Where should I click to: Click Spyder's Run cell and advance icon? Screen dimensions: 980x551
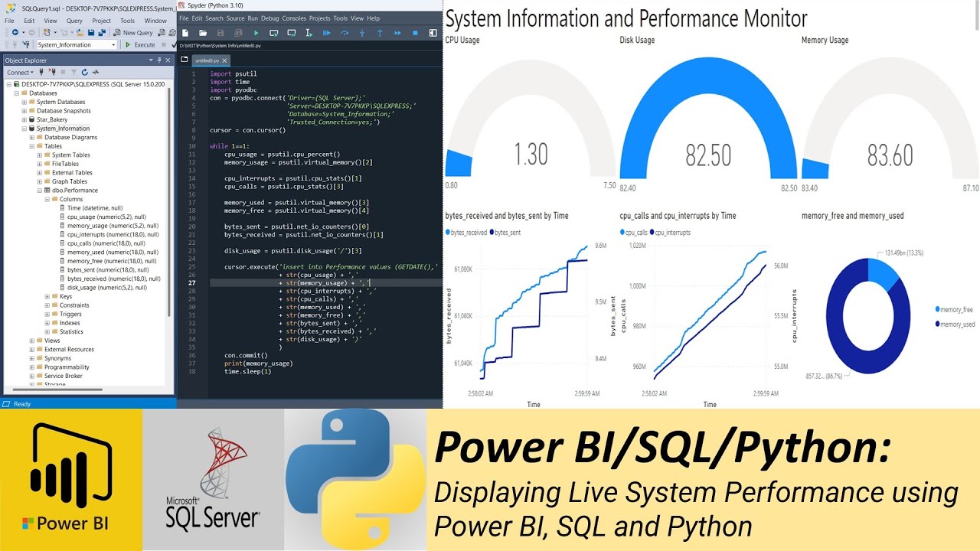(x=291, y=33)
